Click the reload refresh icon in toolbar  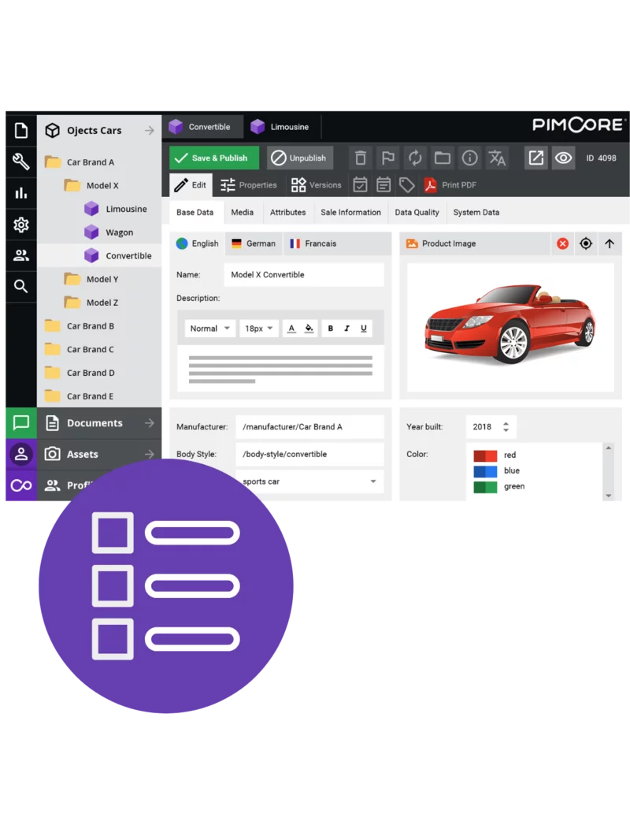(415, 158)
